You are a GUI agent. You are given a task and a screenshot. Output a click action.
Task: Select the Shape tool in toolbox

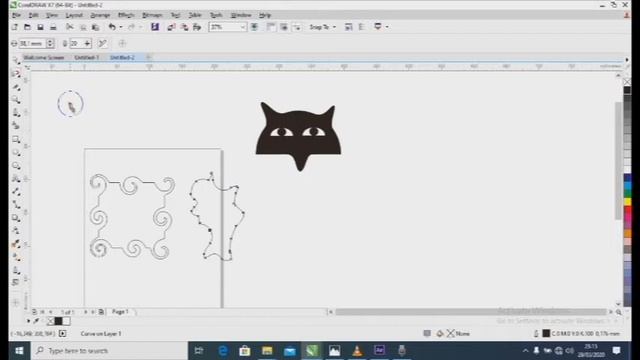point(16,73)
